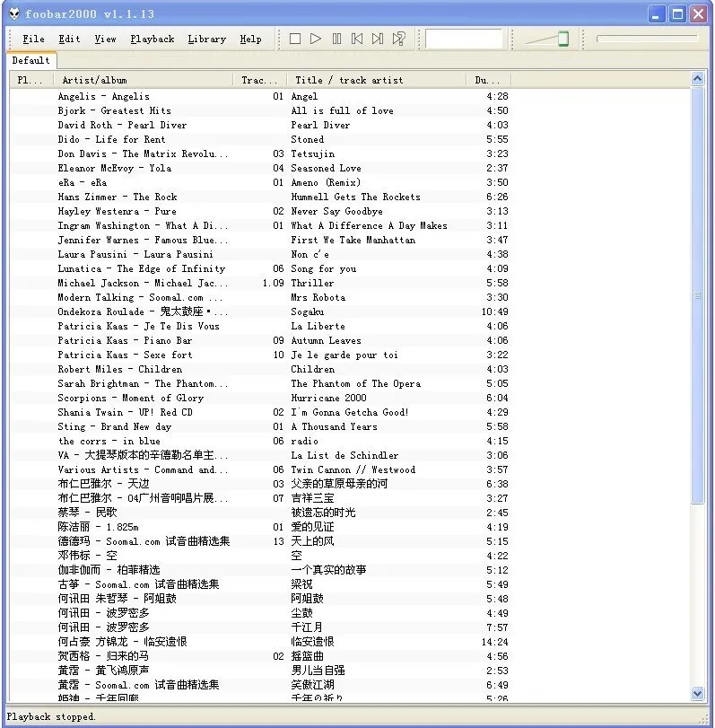Screen dimensions: 715x728
Task: Select the track 父亲的草原母亲的河
Action: tap(339, 484)
